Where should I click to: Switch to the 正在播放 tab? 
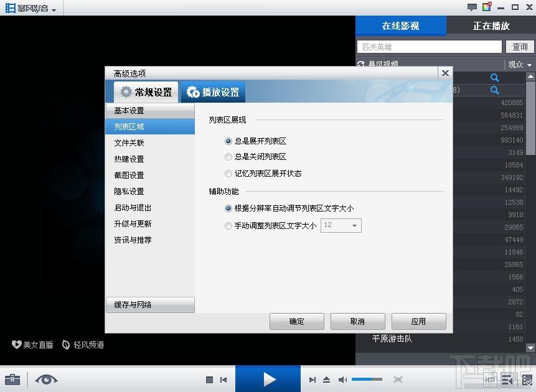point(491,26)
